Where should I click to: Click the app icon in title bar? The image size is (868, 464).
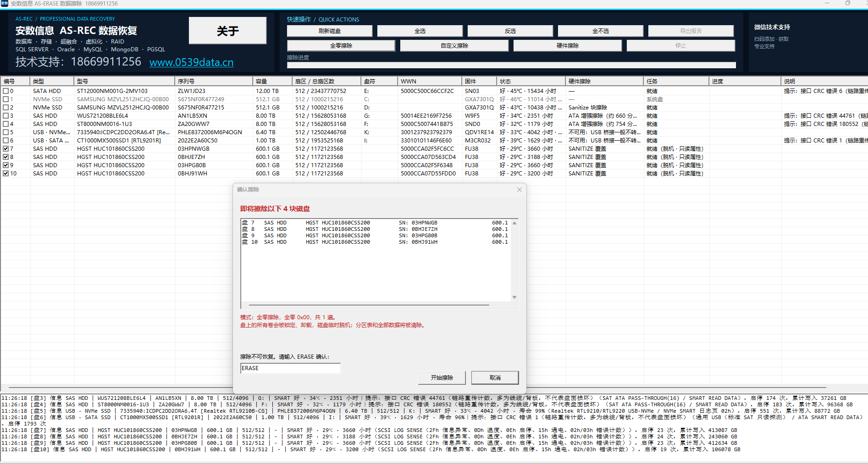pos(5,3)
